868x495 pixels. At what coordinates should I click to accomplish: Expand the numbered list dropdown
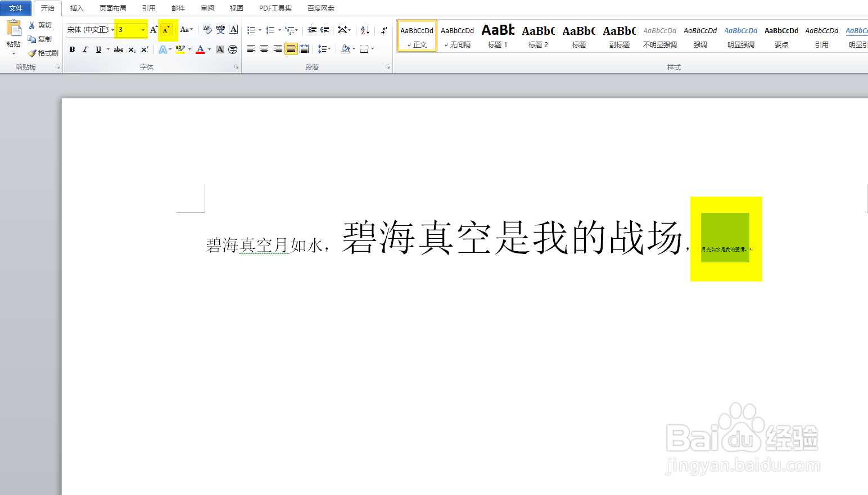[279, 30]
